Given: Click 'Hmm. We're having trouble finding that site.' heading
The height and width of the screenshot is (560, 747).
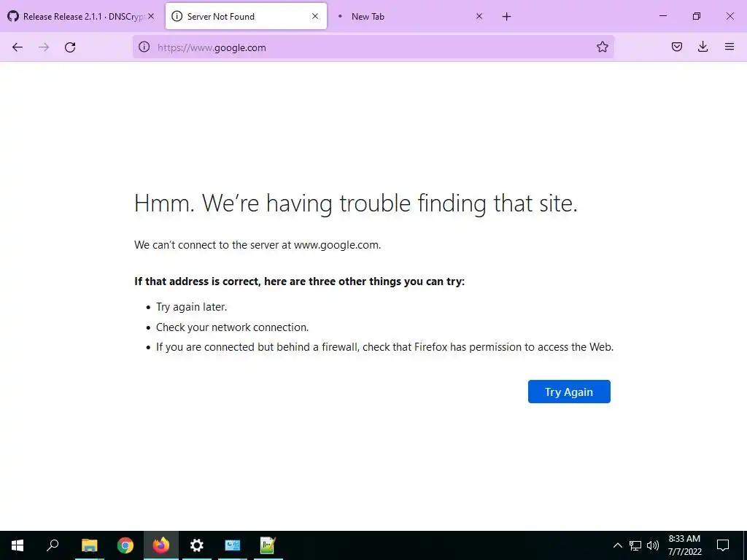Looking at the screenshot, I should (x=356, y=204).
